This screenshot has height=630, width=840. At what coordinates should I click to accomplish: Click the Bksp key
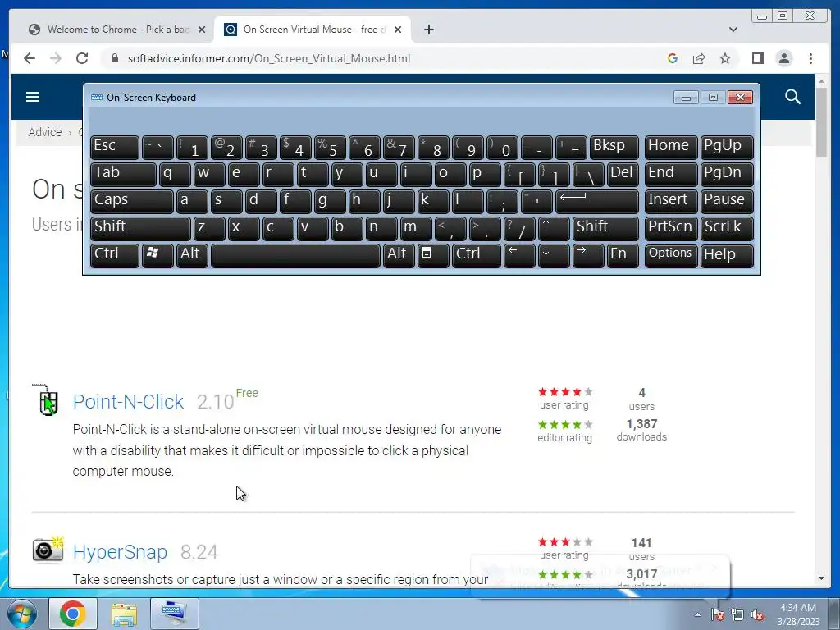click(614, 147)
